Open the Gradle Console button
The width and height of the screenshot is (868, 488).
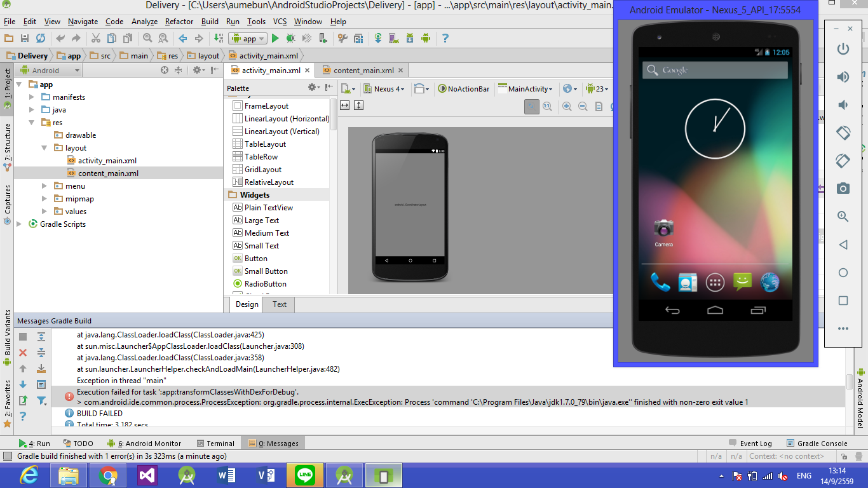click(x=817, y=444)
